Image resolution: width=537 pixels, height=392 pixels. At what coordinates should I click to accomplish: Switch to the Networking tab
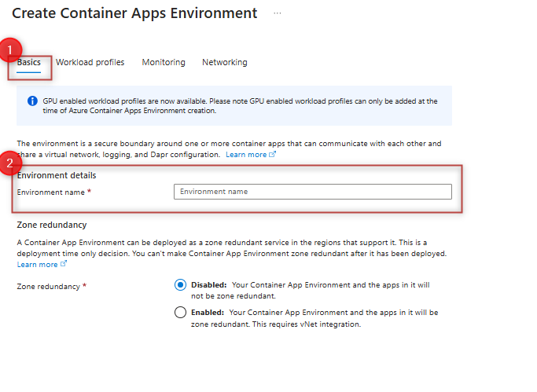click(224, 62)
